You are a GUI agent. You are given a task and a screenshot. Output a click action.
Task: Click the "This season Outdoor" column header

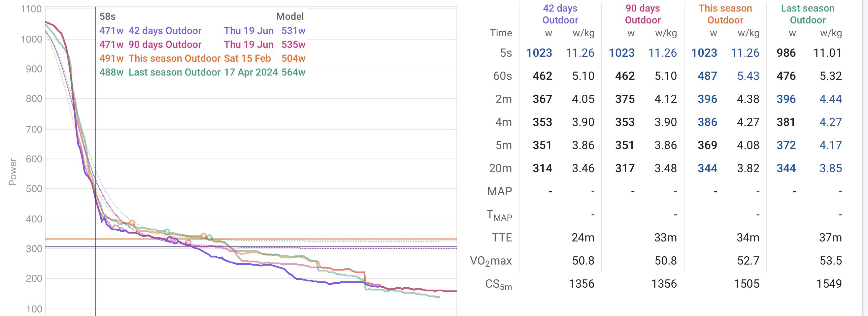click(x=725, y=14)
